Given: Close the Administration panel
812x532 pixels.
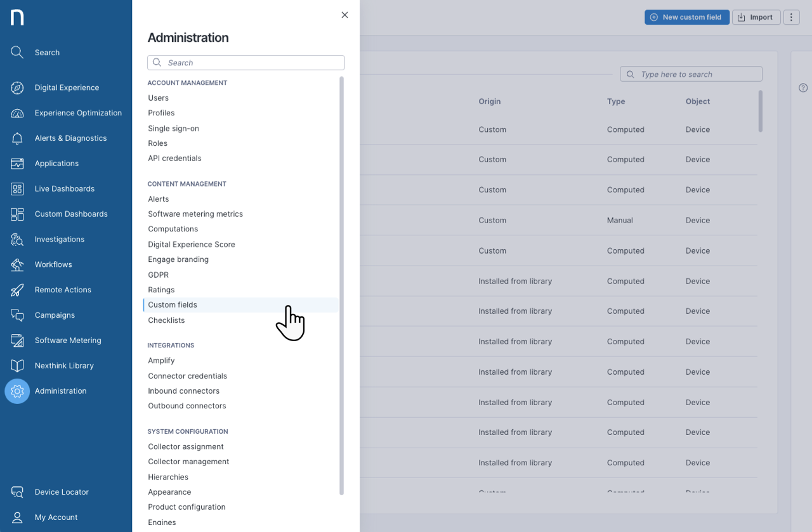Looking at the screenshot, I should [x=344, y=15].
